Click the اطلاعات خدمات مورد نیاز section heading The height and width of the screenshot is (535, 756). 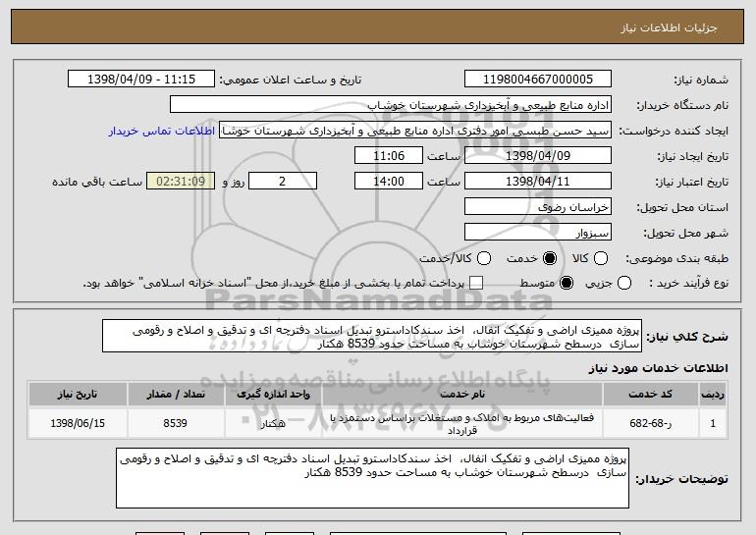tap(658, 368)
